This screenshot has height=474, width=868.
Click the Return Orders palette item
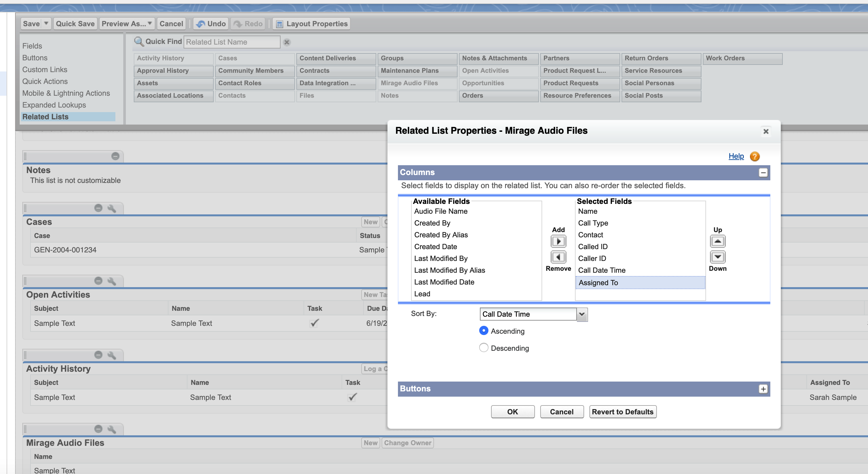(x=661, y=58)
